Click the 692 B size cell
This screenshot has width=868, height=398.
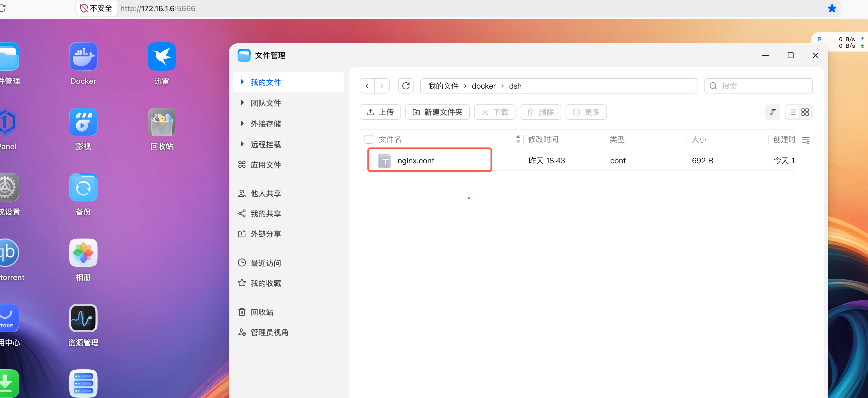click(x=703, y=161)
